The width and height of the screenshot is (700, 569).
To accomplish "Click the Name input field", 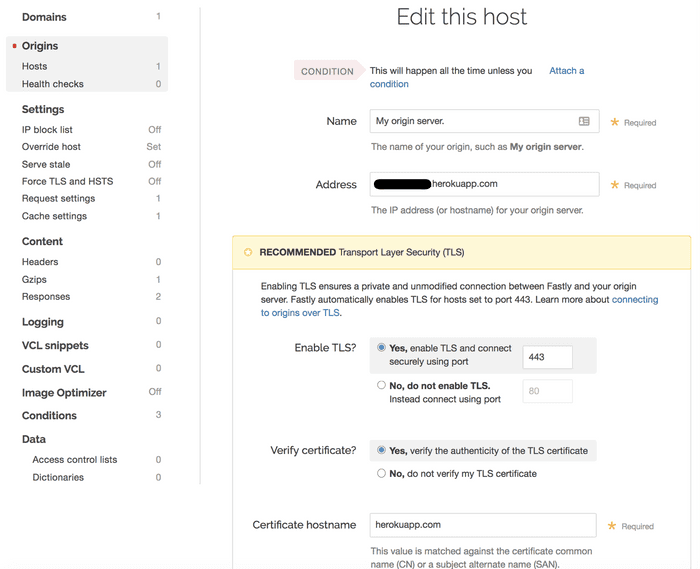I will pos(470,121).
